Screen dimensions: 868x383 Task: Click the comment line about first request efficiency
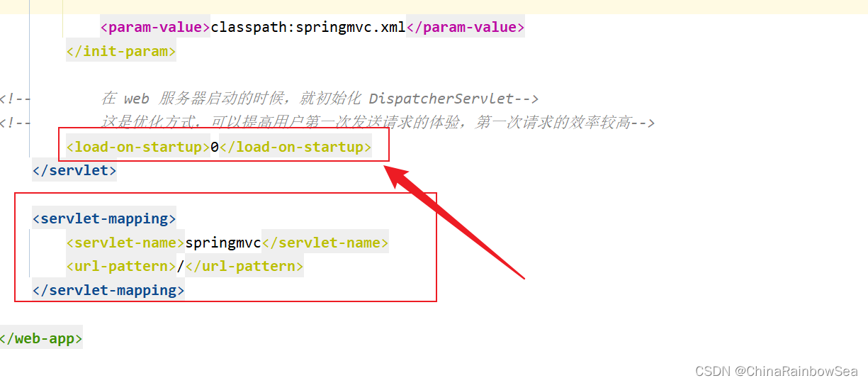point(327,123)
